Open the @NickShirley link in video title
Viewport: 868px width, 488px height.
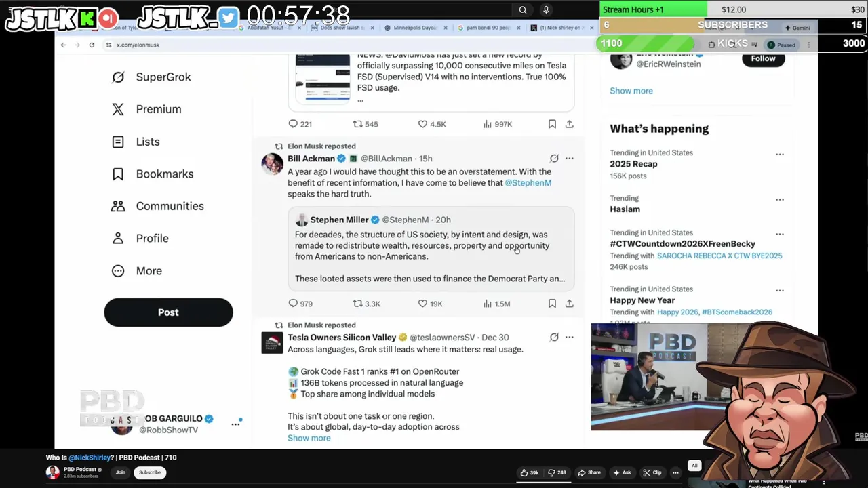[90, 457]
